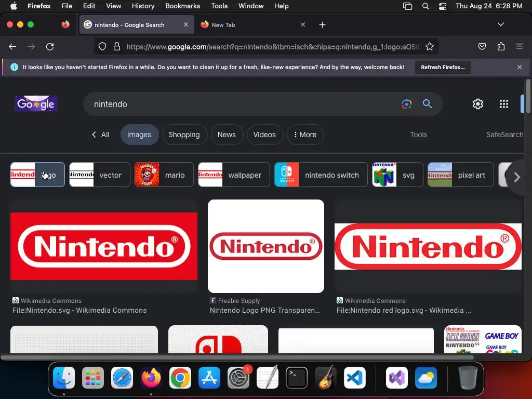Select the Images search tab
The image size is (532, 399).
tap(139, 135)
